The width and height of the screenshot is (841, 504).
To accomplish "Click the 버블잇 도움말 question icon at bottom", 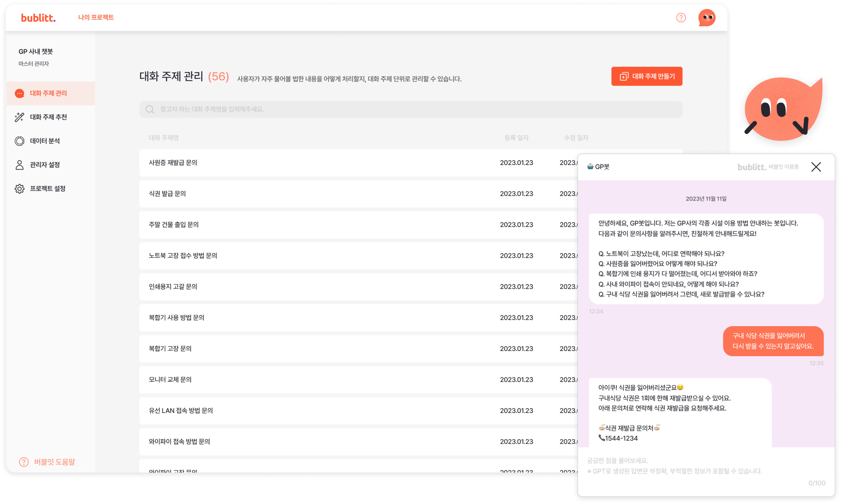I will (24, 462).
